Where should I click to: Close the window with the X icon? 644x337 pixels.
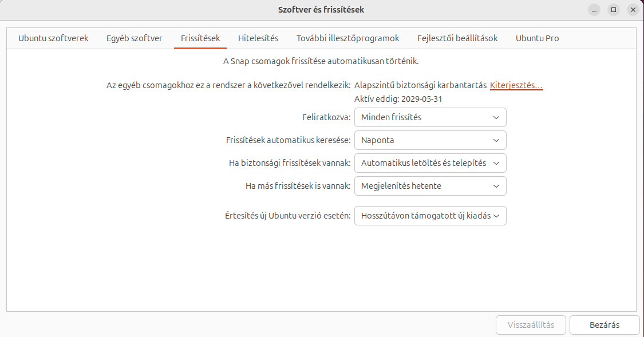pyautogui.click(x=633, y=10)
